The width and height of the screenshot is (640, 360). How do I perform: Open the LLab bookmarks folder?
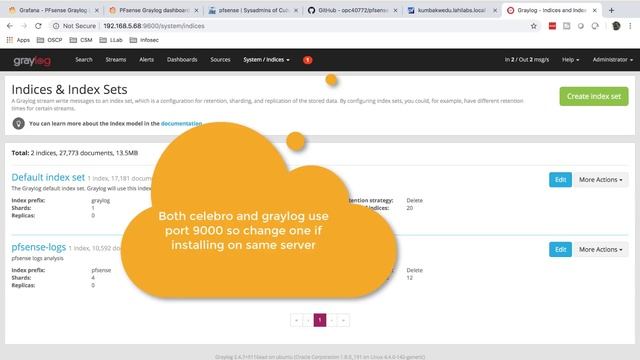point(111,40)
